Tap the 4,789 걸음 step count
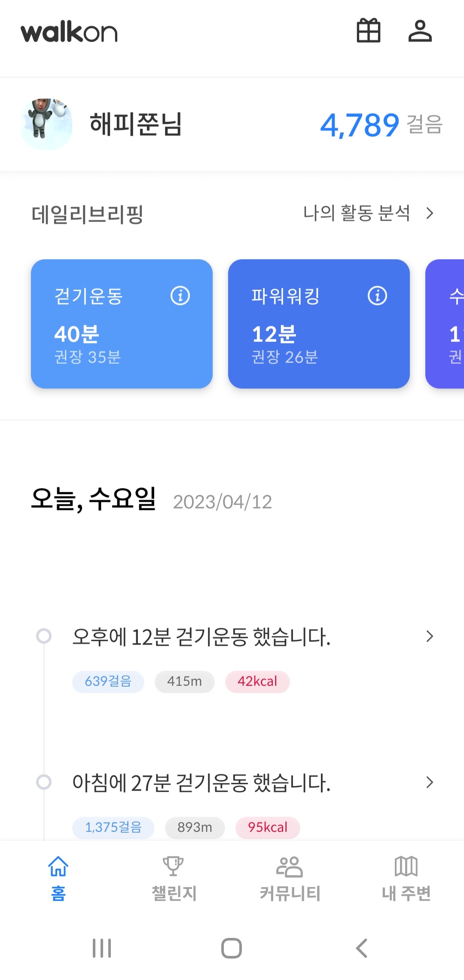Image resolution: width=464 pixels, height=980 pixels. click(x=381, y=125)
